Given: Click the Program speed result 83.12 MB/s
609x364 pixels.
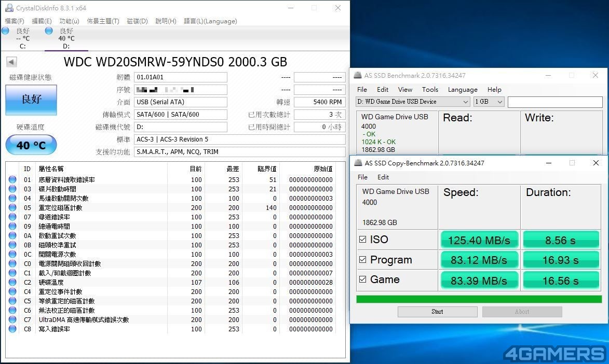Looking at the screenshot, I should click(479, 260).
